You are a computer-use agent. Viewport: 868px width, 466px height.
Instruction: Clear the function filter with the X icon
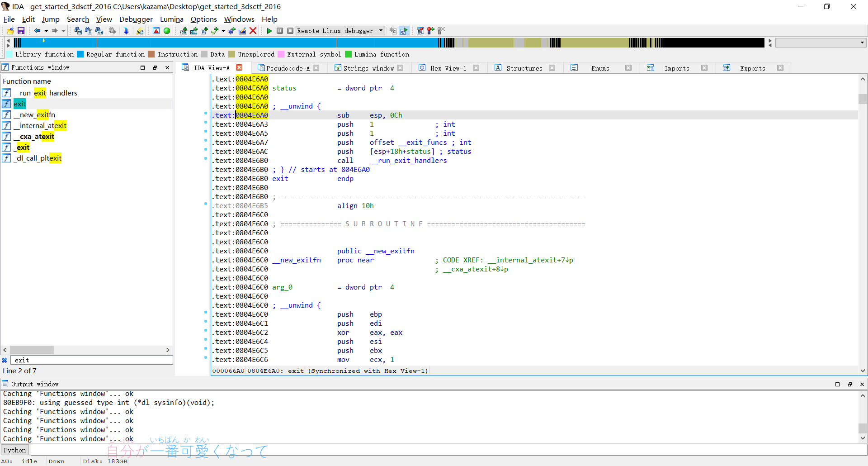(x=5, y=360)
